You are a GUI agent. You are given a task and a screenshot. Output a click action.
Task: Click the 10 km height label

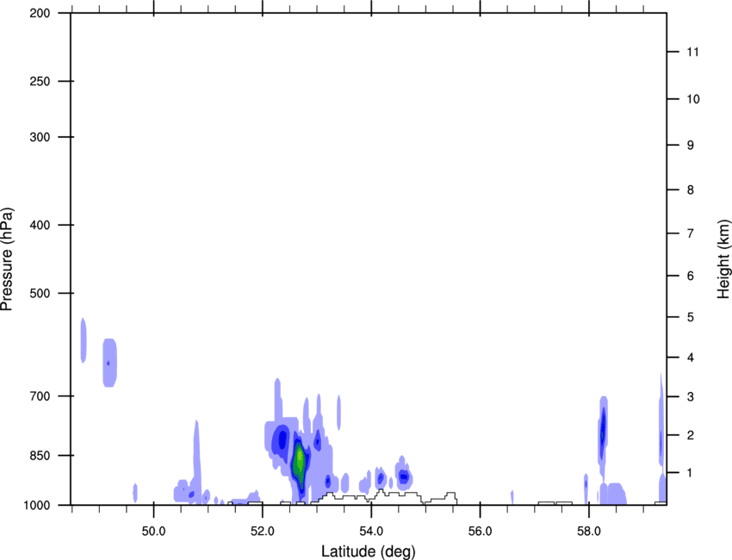pyautogui.click(x=693, y=99)
